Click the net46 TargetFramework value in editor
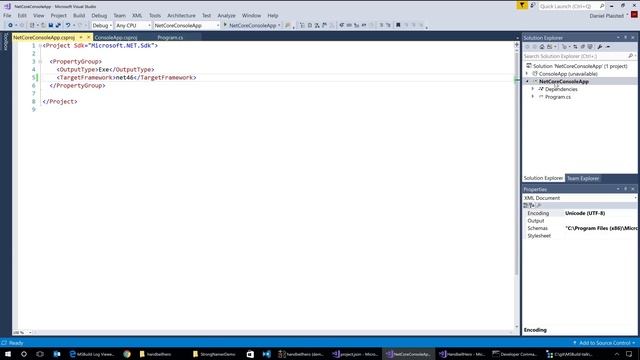This screenshot has width=640, height=360. (x=125, y=78)
